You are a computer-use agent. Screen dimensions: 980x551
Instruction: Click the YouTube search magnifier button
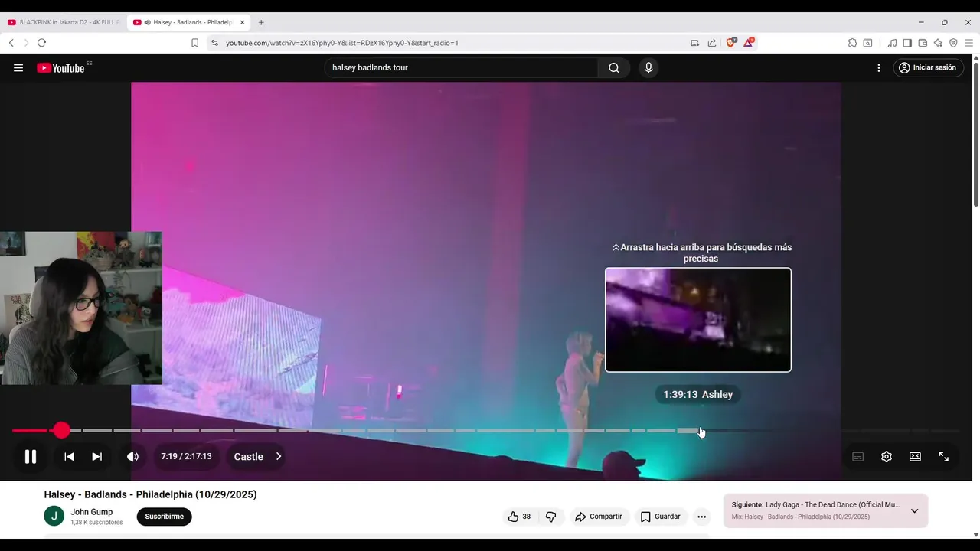[x=614, y=68]
